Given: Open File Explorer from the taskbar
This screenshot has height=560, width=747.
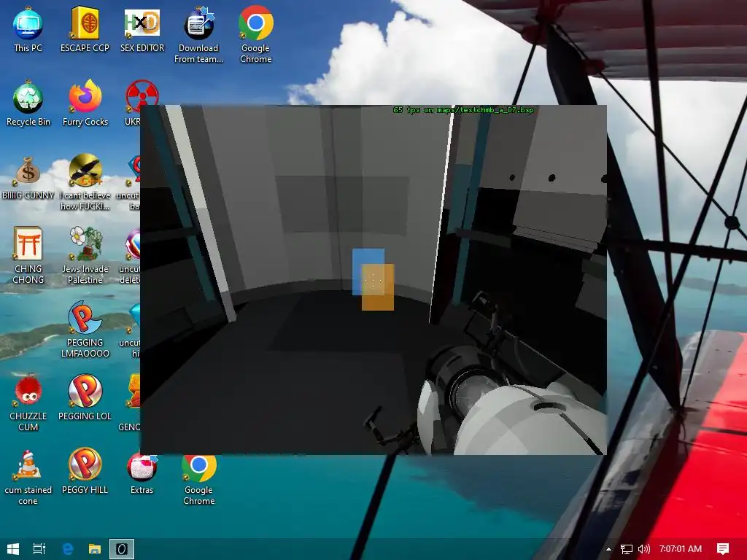Looking at the screenshot, I should pyautogui.click(x=95, y=549).
